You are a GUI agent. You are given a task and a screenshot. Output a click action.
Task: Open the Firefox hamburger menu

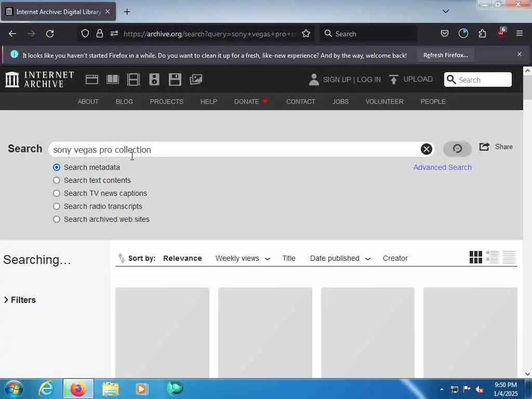(x=519, y=33)
